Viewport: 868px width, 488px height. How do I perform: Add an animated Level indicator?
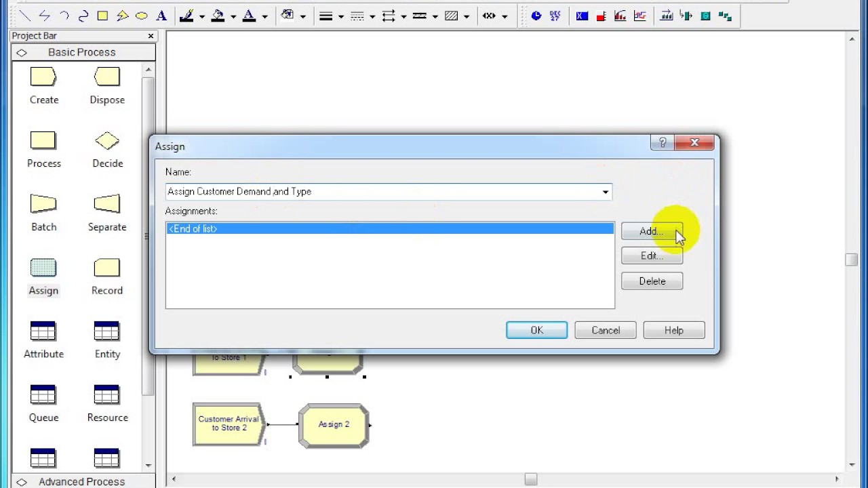click(x=601, y=16)
